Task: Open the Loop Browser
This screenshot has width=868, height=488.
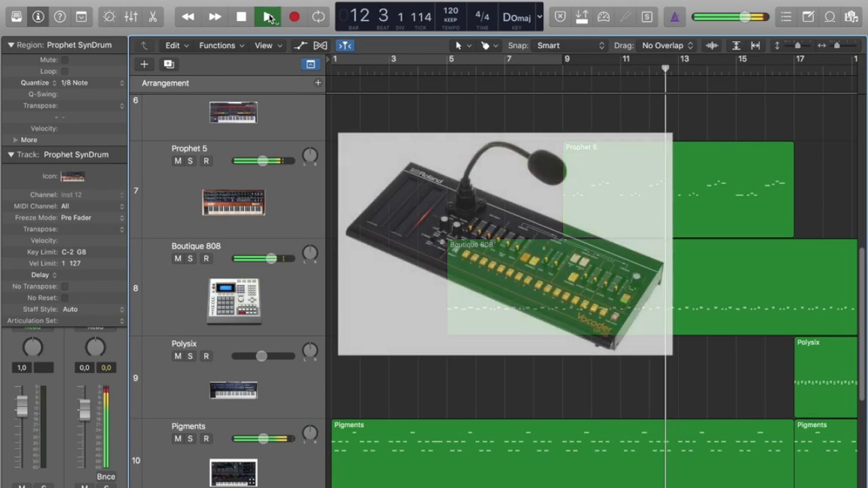Action: coord(829,17)
